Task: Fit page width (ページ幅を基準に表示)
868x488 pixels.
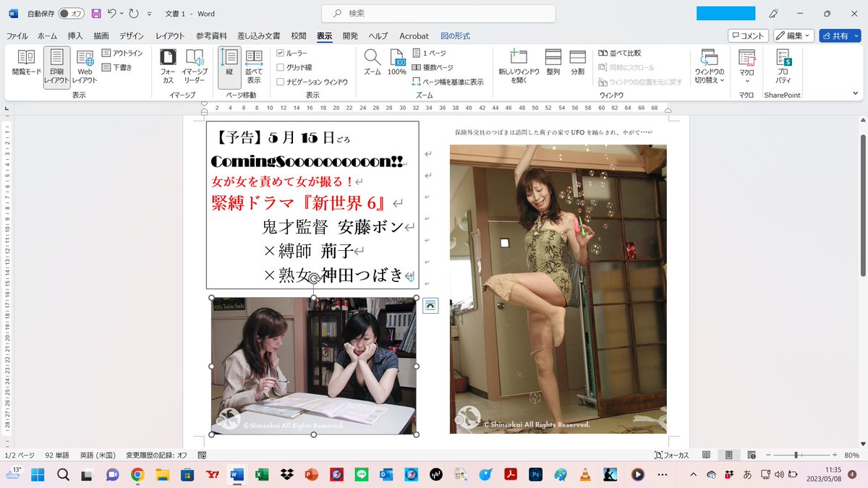Action: pos(448,82)
